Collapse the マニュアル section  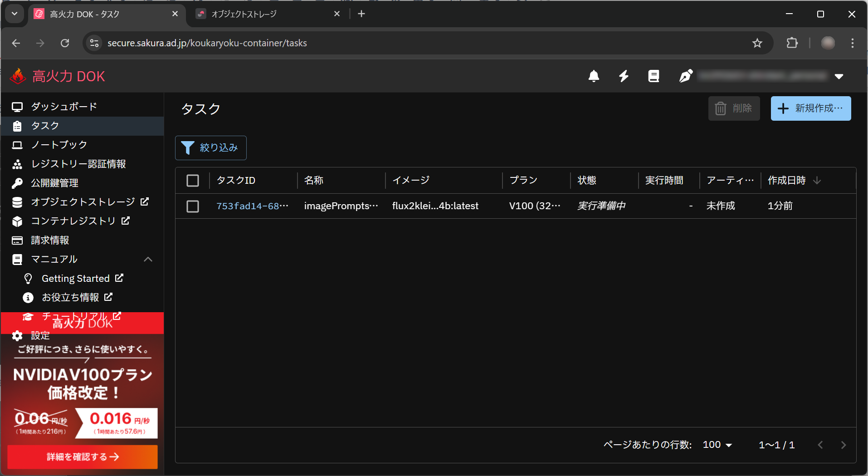(148, 259)
